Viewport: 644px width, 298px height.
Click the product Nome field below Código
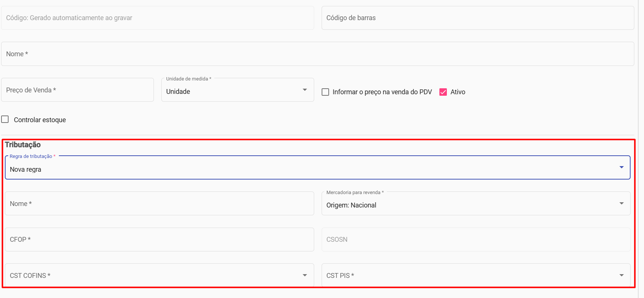[317, 54]
